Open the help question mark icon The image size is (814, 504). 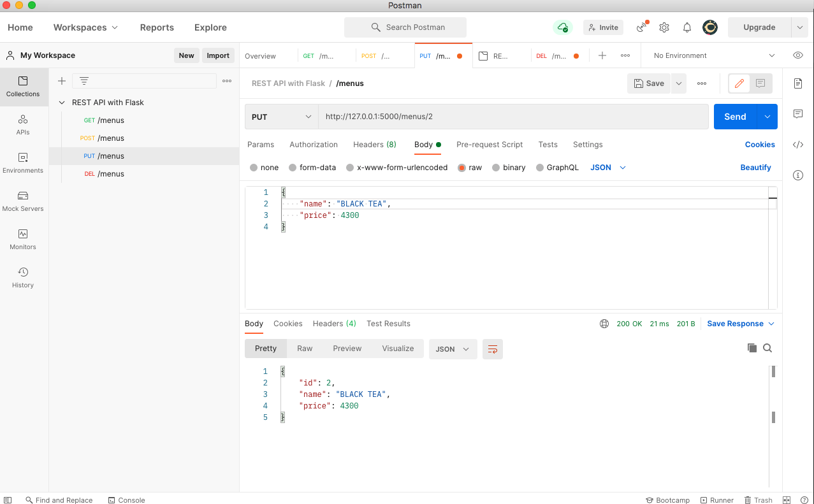pos(804,500)
